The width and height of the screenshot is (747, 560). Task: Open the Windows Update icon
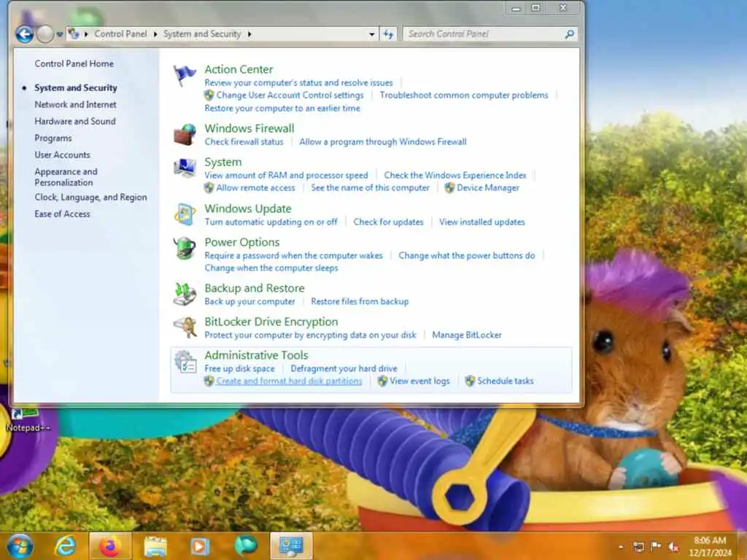pos(185,214)
